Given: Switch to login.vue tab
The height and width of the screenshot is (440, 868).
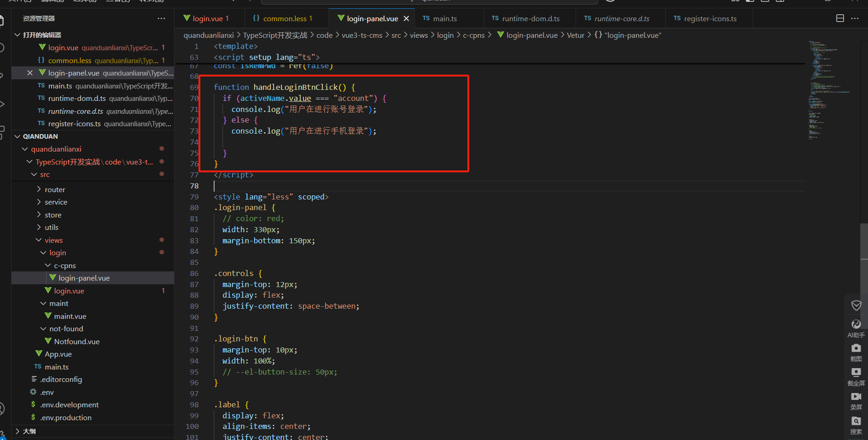Looking at the screenshot, I should pyautogui.click(x=210, y=18).
